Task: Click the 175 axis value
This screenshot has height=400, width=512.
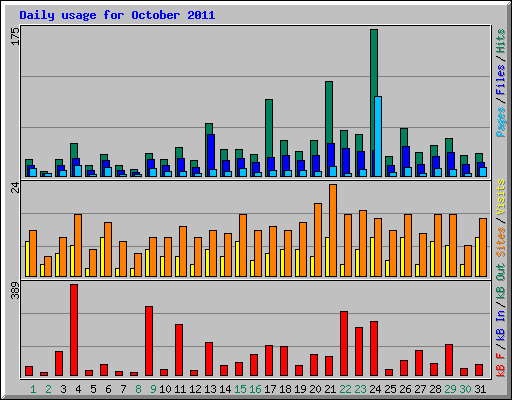Action: pyautogui.click(x=16, y=36)
